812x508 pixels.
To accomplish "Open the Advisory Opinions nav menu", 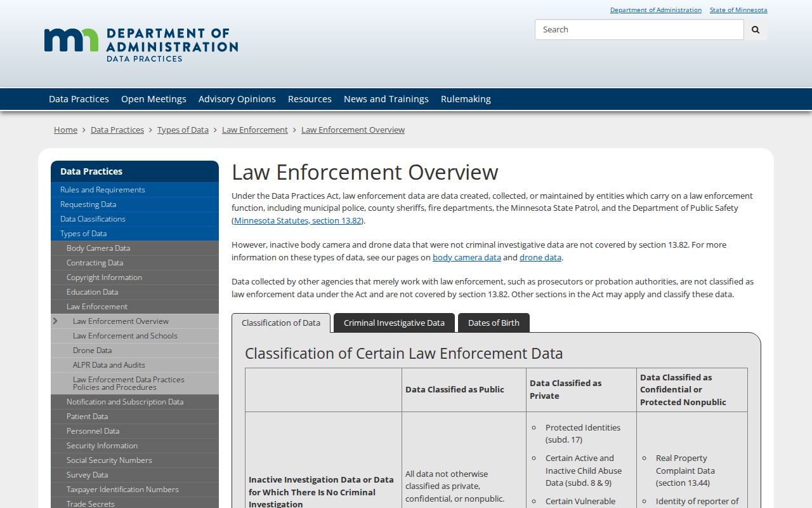I will point(237,99).
